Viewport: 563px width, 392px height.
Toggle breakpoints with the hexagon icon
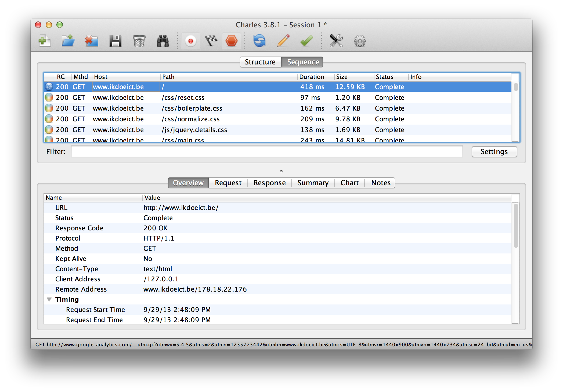[x=231, y=41]
